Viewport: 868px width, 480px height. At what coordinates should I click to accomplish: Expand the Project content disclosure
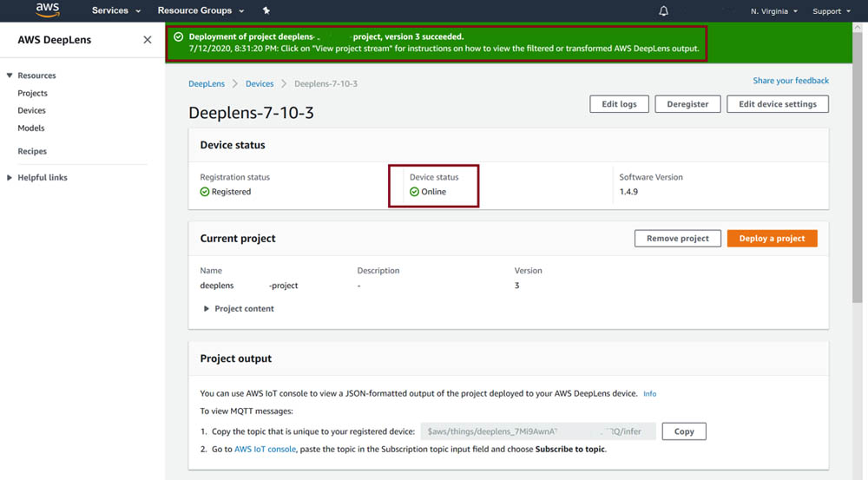(x=206, y=309)
